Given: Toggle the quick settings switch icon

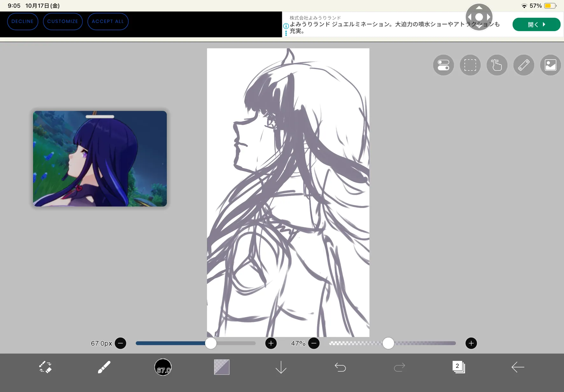Looking at the screenshot, I should (x=443, y=65).
